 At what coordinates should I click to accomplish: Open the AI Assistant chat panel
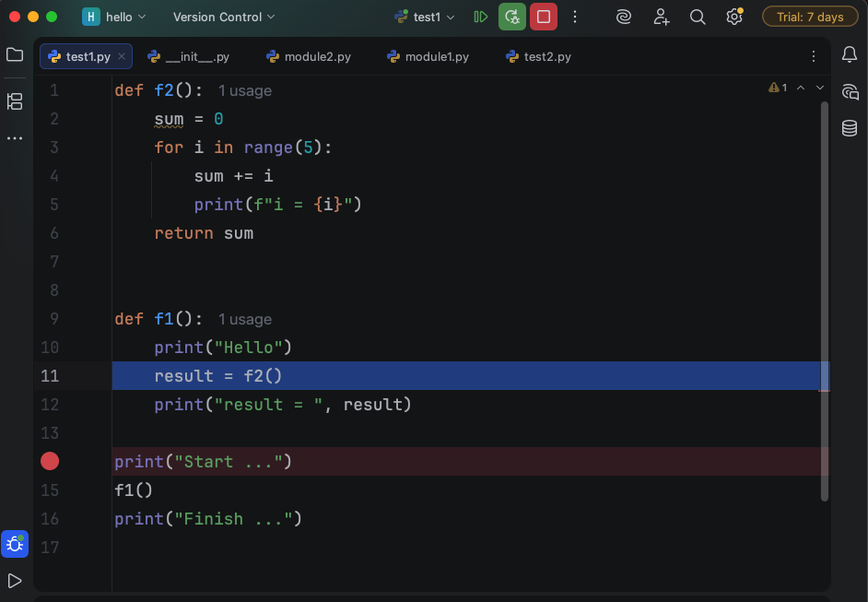(850, 92)
